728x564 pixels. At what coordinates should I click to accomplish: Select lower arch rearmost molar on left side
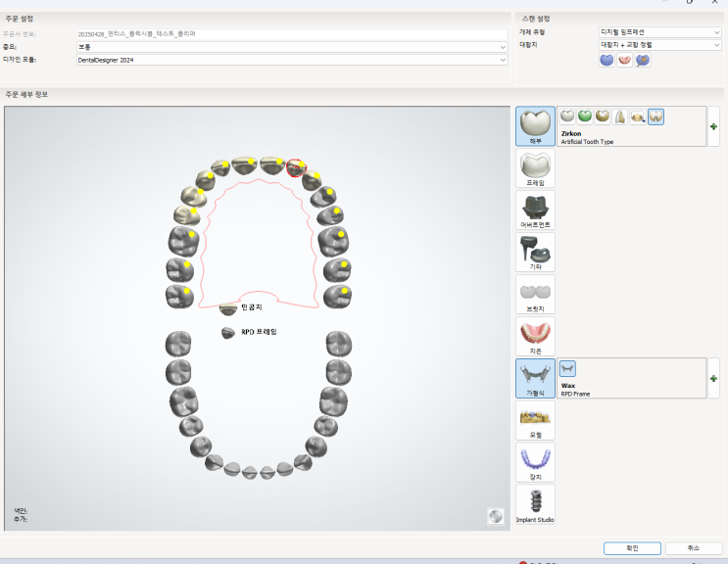[x=178, y=344]
